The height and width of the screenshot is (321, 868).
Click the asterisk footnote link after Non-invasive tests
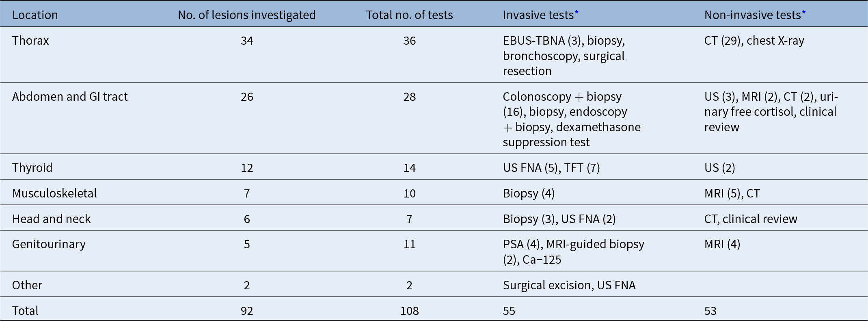(803, 13)
